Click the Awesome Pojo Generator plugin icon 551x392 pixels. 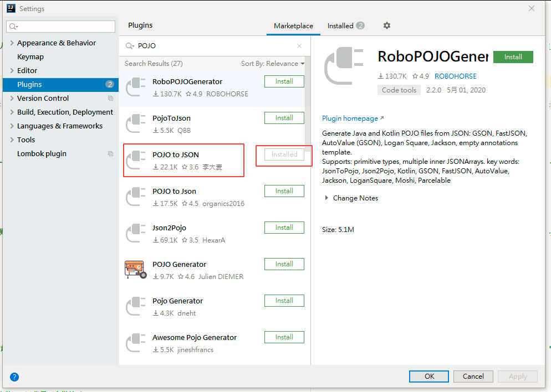coord(136,343)
